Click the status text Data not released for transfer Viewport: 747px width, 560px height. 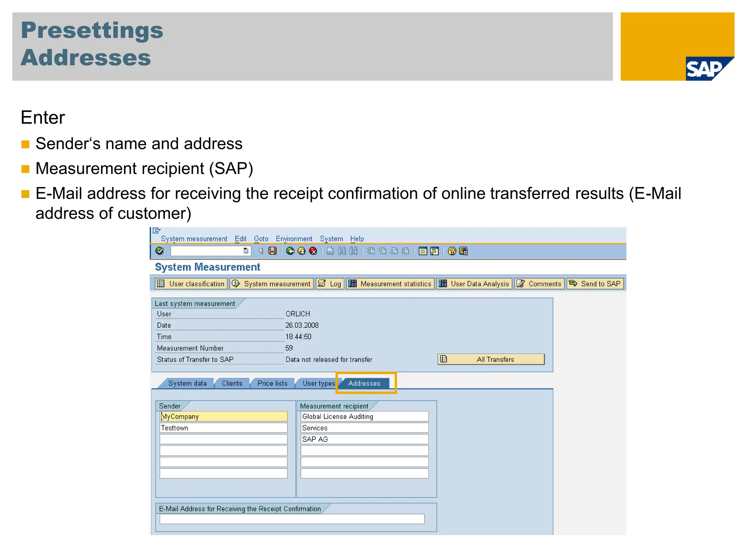pyautogui.click(x=329, y=359)
